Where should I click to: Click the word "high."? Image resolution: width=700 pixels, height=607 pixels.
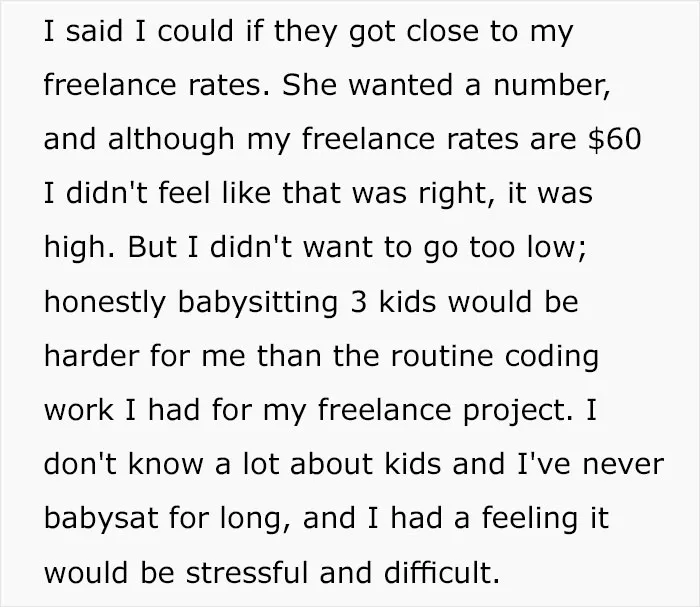click(79, 249)
